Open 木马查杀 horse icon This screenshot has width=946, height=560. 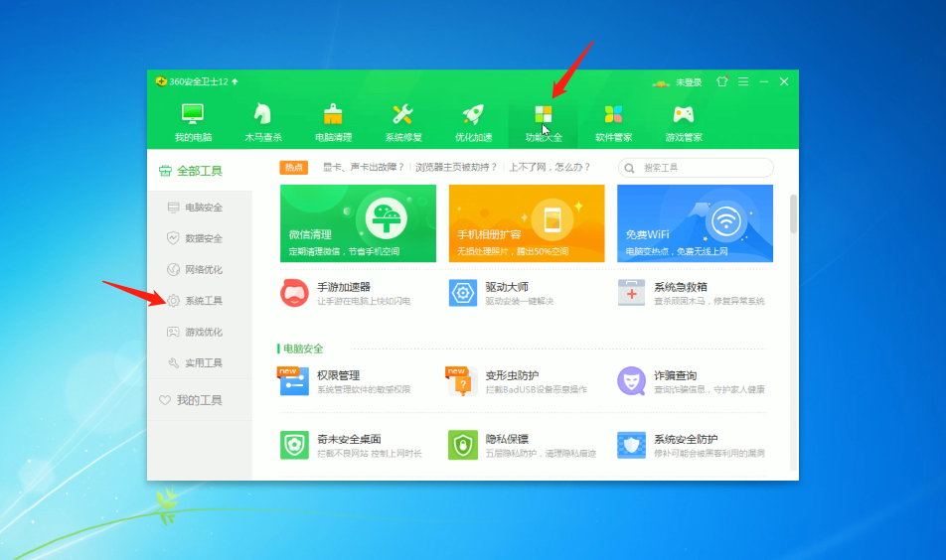pos(262,113)
